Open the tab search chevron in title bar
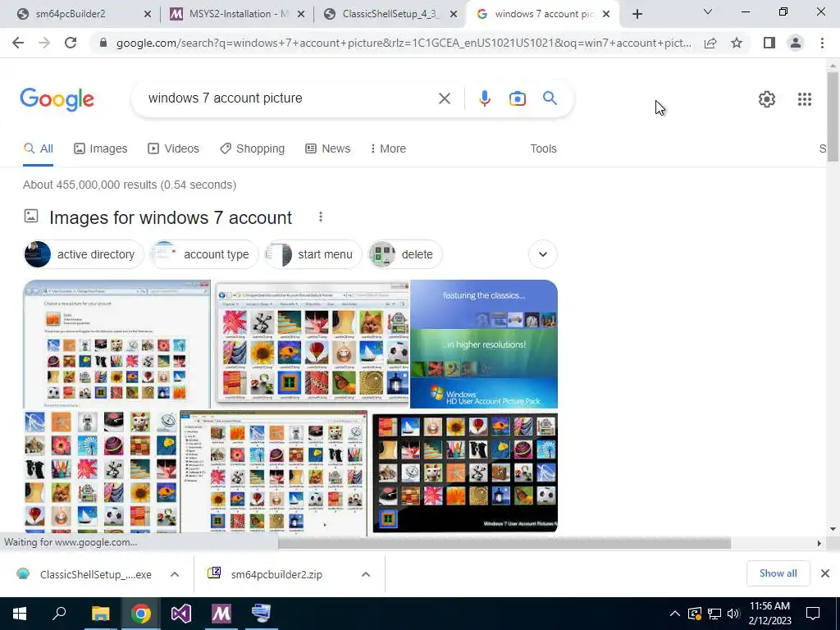Viewport: 840px width, 630px height. (708, 11)
